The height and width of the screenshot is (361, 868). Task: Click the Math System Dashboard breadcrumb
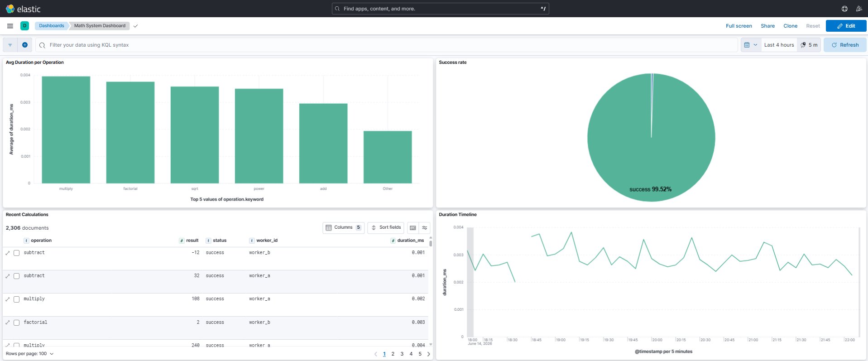click(x=100, y=26)
